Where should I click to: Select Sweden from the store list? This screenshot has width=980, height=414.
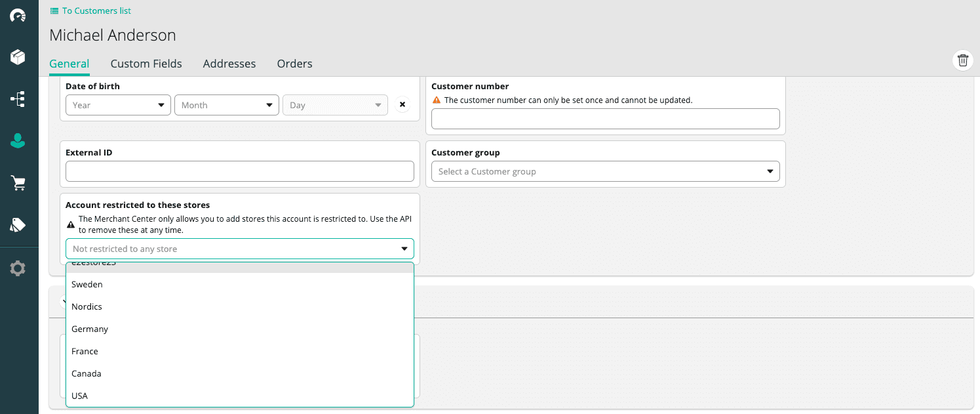click(87, 284)
